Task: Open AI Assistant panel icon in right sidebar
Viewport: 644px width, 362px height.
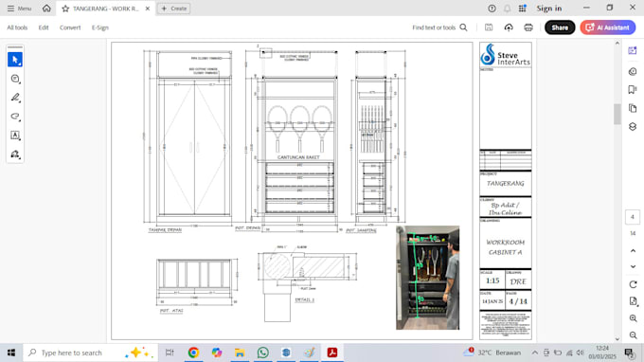Action: pyautogui.click(x=633, y=50)
